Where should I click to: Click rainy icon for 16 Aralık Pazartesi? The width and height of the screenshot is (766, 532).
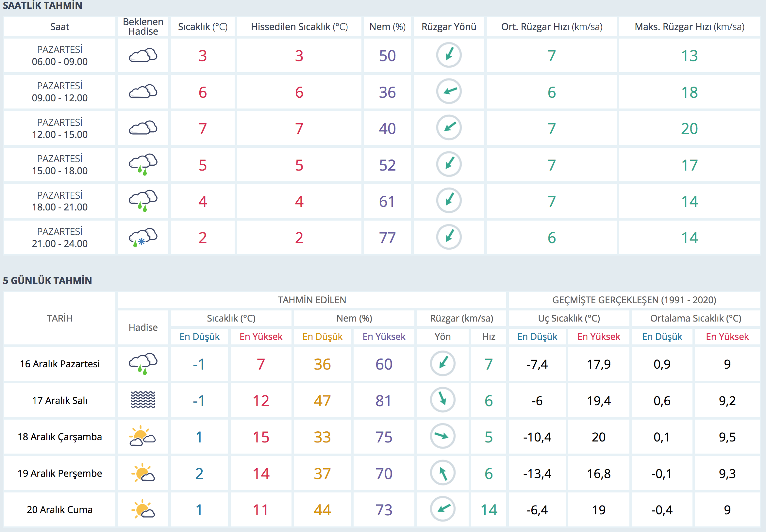point(143,364)
